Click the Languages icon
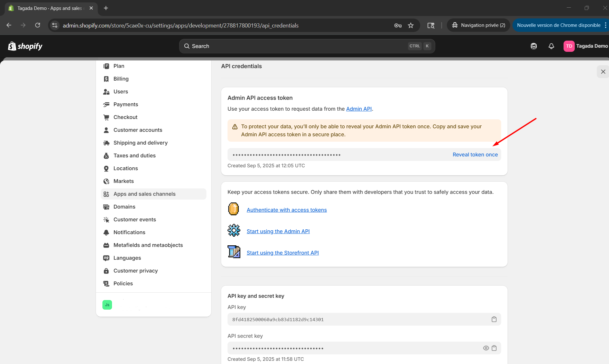The height and width of the screenshot is (364, 609). pyautogui.click(x=106, y=258)
